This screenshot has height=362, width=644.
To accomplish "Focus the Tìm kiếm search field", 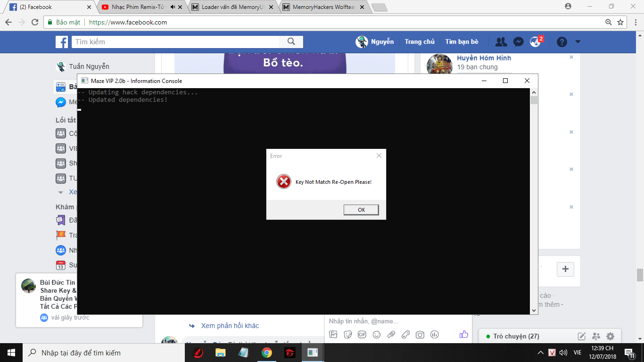I will [175, 41].
